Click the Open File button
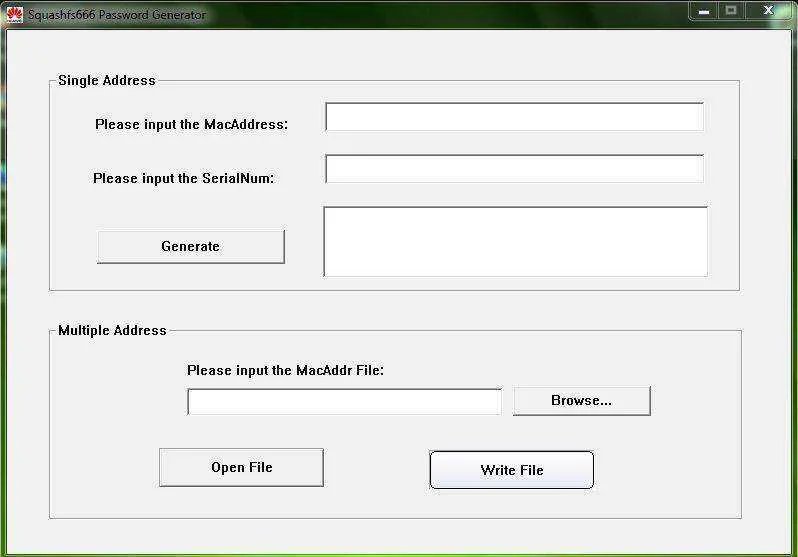The image size is (798, 557). click(241, 467)
